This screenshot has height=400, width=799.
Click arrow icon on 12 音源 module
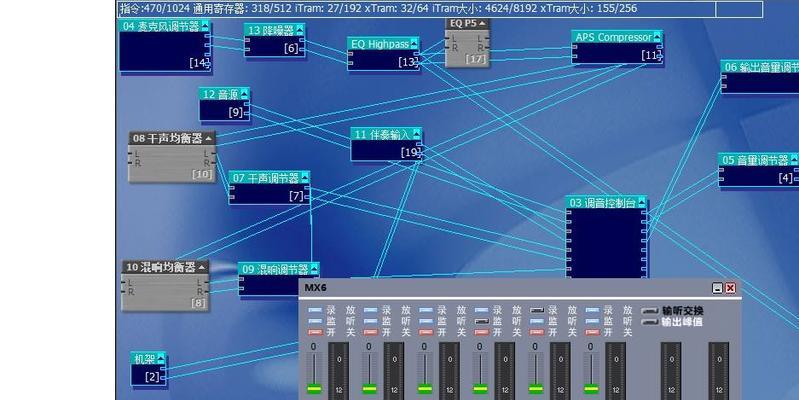click(244, 94)
